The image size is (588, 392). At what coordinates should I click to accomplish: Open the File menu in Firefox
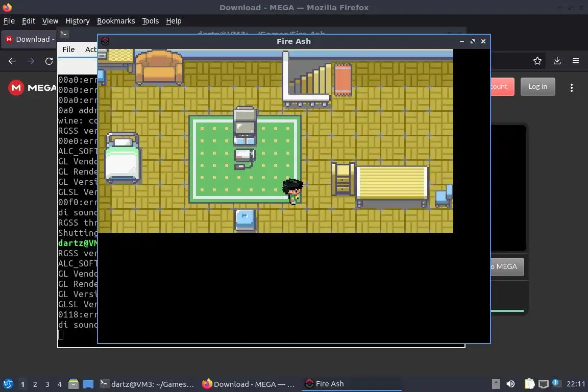9,21
